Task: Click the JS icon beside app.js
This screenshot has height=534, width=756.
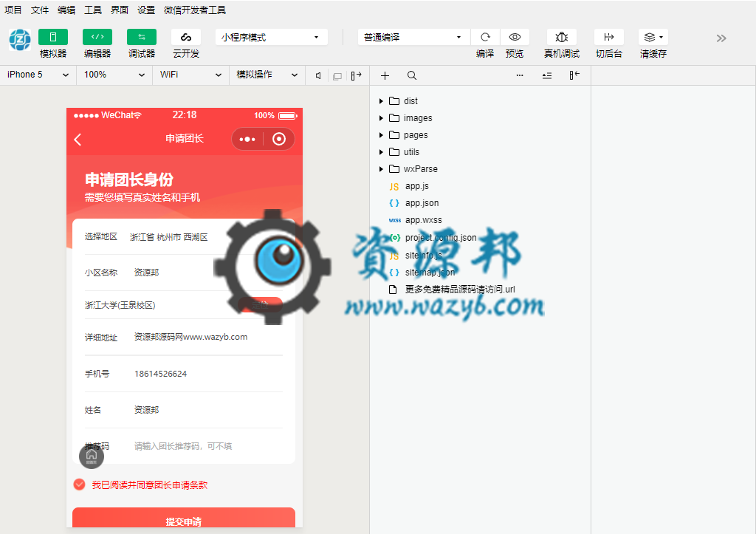Action: (394, 187)
